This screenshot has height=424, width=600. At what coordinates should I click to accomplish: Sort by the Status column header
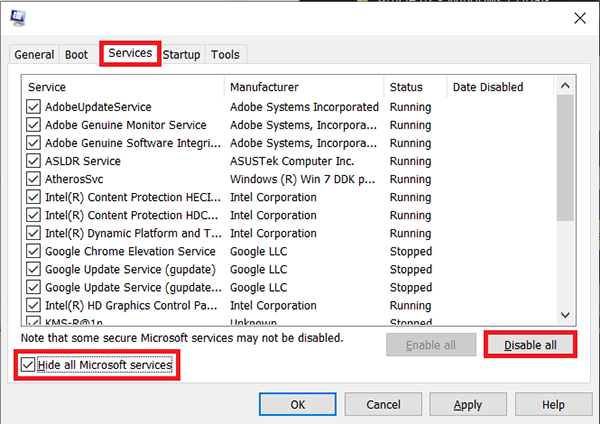(416, 87)
